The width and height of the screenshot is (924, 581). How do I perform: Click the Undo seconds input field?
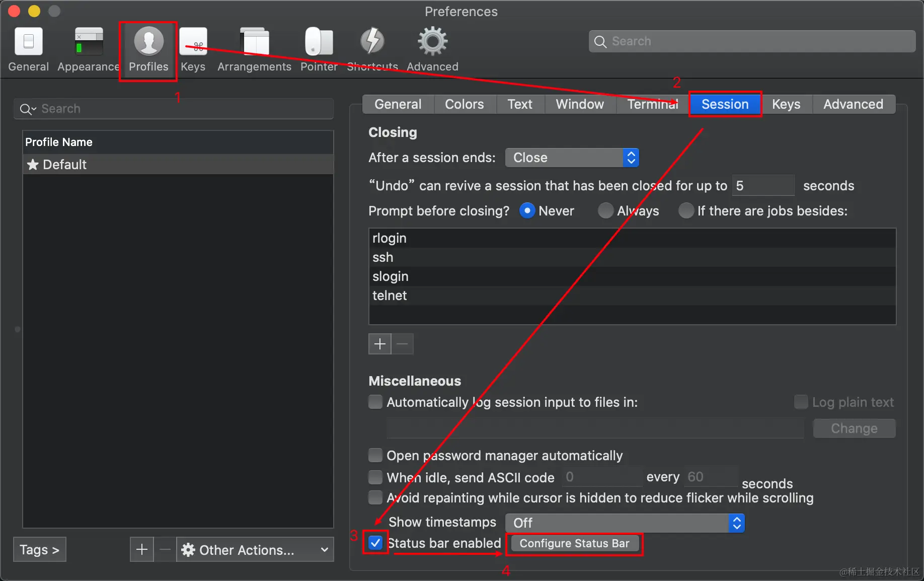pos(763,185)
